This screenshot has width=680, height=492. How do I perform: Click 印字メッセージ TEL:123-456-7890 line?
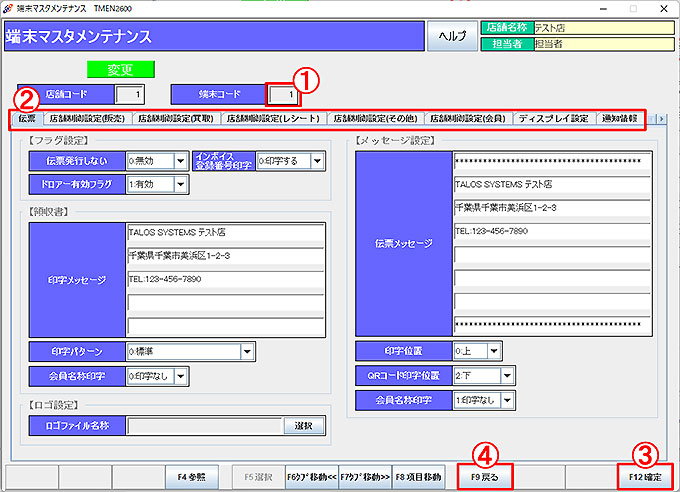(226, 279)
